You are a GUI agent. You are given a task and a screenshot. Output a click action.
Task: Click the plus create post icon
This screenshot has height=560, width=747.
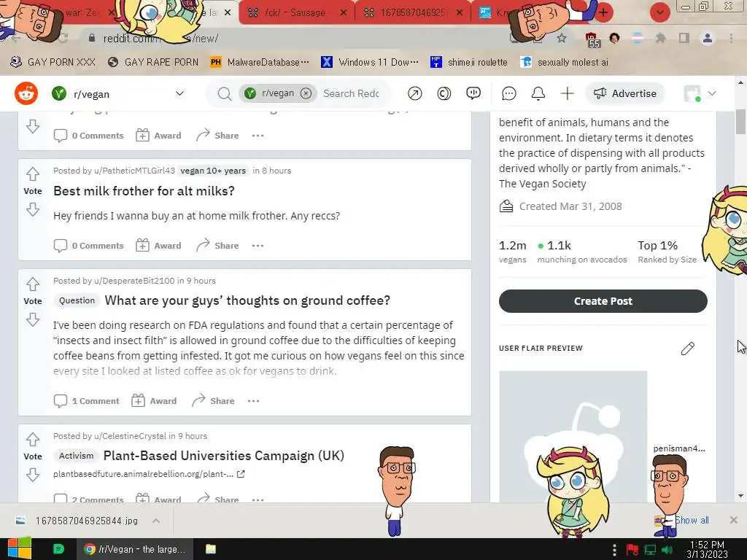point(567,93)
